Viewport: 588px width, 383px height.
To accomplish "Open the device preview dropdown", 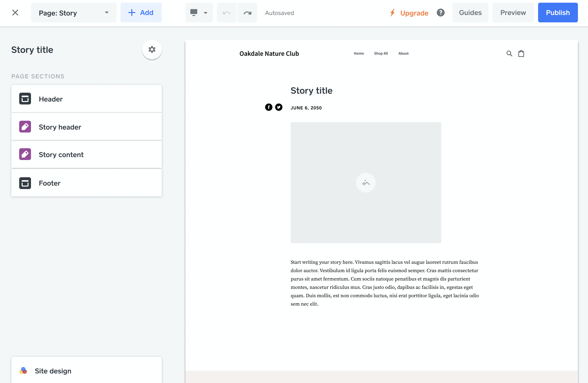I will pyautogui.click(x=199, y=13).
